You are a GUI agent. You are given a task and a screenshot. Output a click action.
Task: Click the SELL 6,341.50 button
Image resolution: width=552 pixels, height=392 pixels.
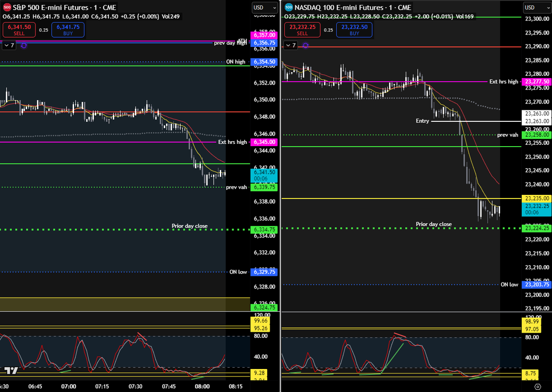pyautogui.click(x=19, y=30)
